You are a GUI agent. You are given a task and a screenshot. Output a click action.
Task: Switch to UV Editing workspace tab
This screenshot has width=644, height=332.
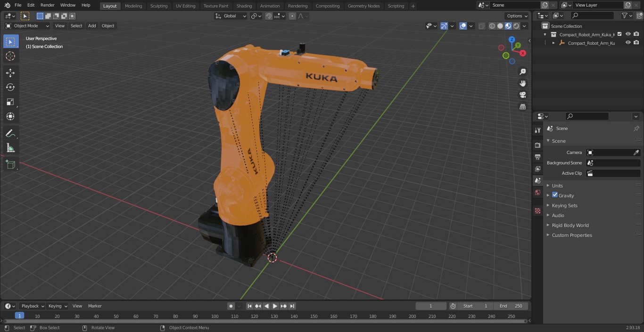pos(185,6)
